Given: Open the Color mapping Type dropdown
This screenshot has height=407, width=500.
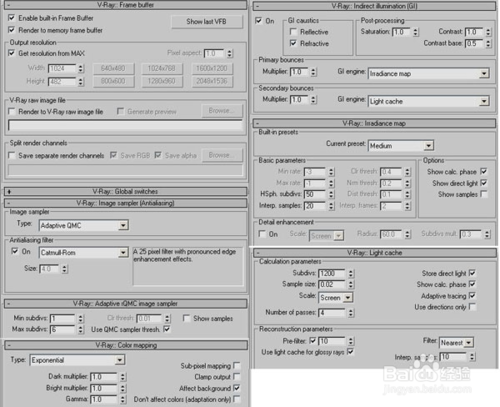Looking at the screenshot, I should 77,360.
